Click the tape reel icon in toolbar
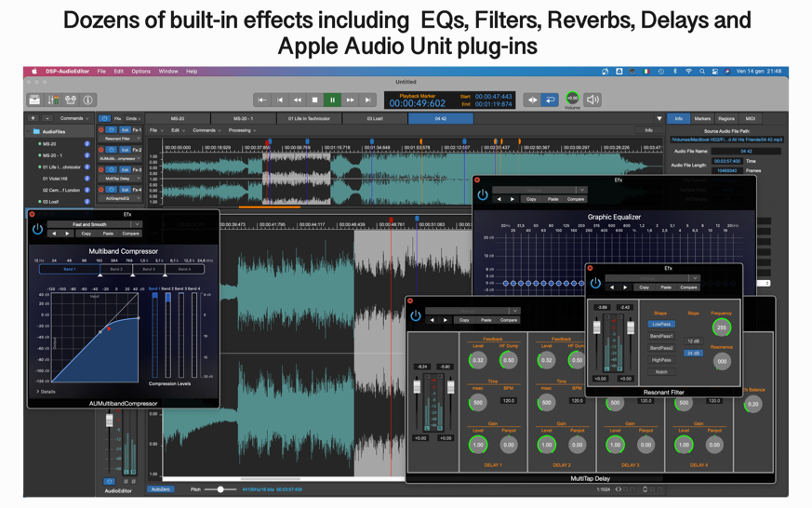The image size is (812, 508). tap(71, 100)
